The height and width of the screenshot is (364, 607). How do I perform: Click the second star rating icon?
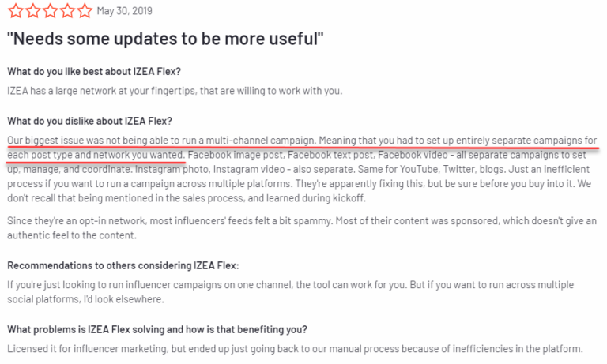click(33, 11)
